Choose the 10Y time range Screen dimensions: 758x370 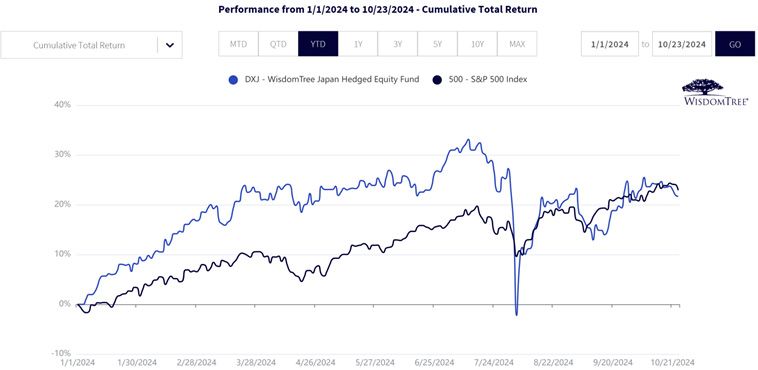pyautogui.click(x=477, y=44)
